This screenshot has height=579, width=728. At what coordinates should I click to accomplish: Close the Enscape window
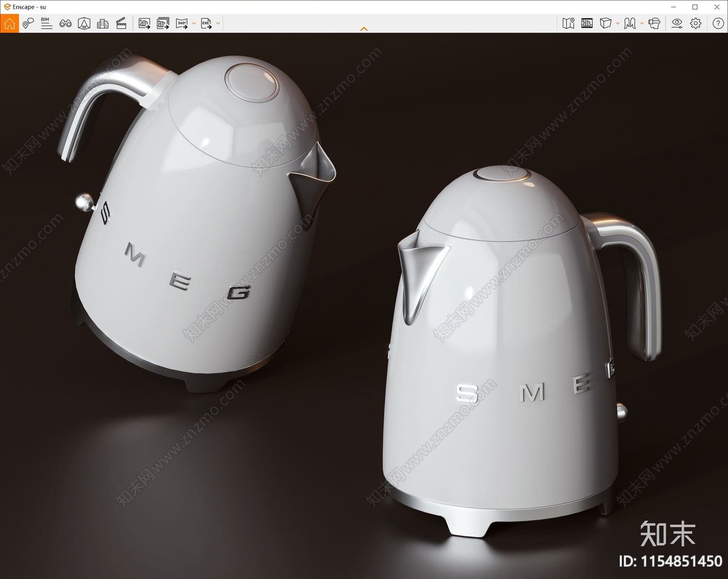pos(717,7)
